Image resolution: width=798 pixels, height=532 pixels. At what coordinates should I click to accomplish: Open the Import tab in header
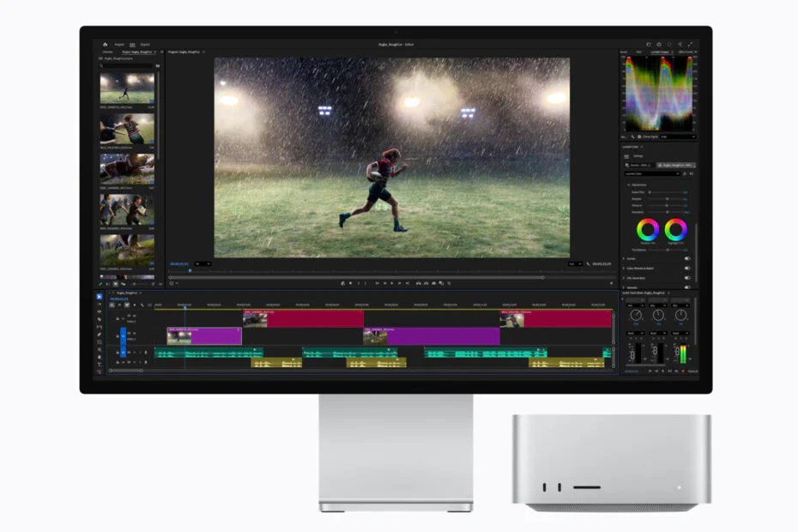[x=119, y=45]
